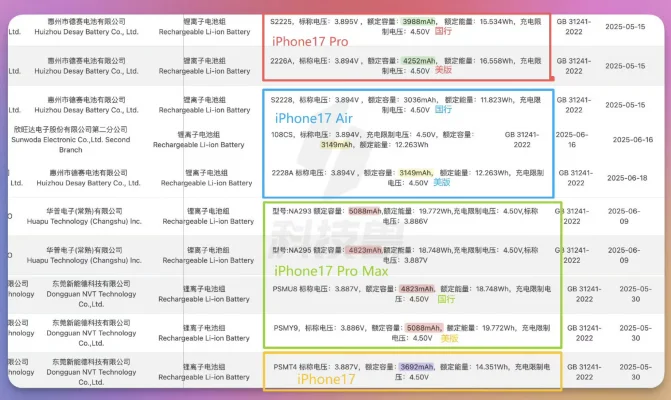Click GB 31241-2022 in the PSMU8 row
Screen dimensions: 671x400
click(584, 294)
